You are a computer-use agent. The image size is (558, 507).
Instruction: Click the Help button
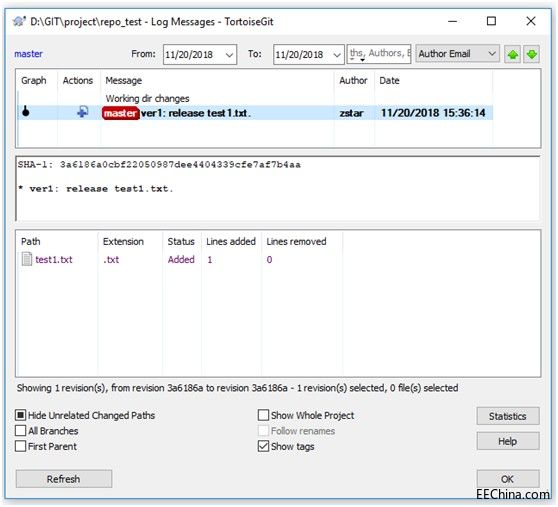(x=508, y=441)
